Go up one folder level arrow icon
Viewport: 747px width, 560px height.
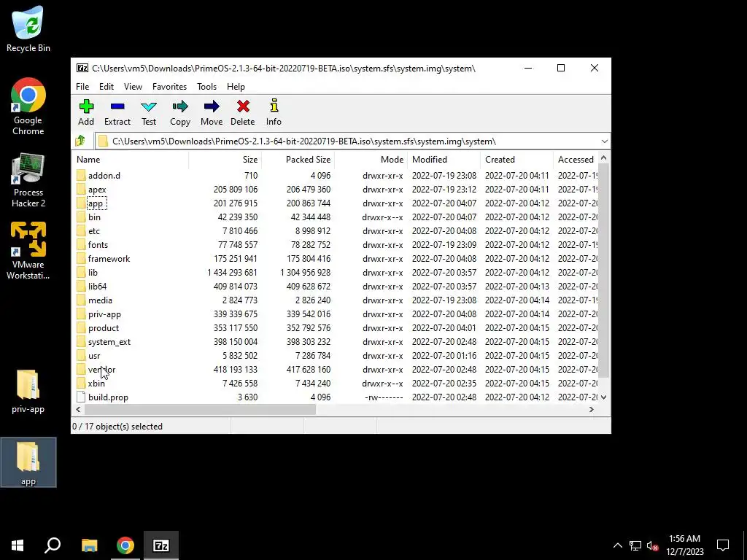(x=80, y=141)
